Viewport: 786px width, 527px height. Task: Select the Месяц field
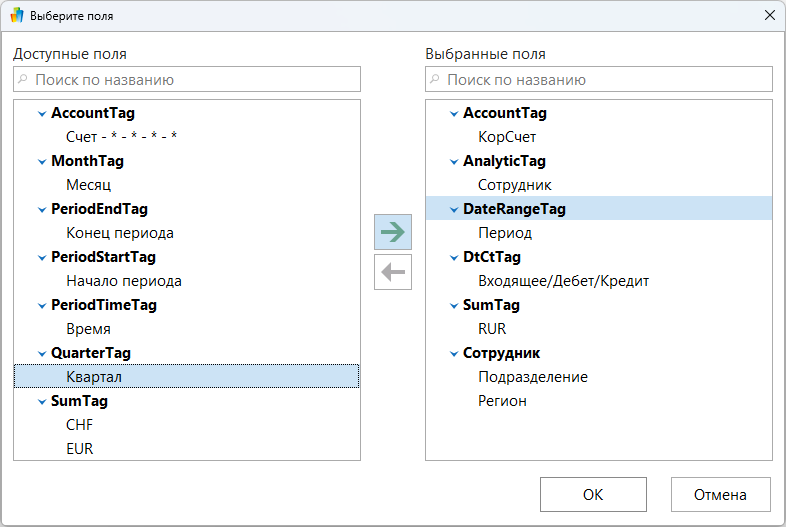[x=88, y=185]
